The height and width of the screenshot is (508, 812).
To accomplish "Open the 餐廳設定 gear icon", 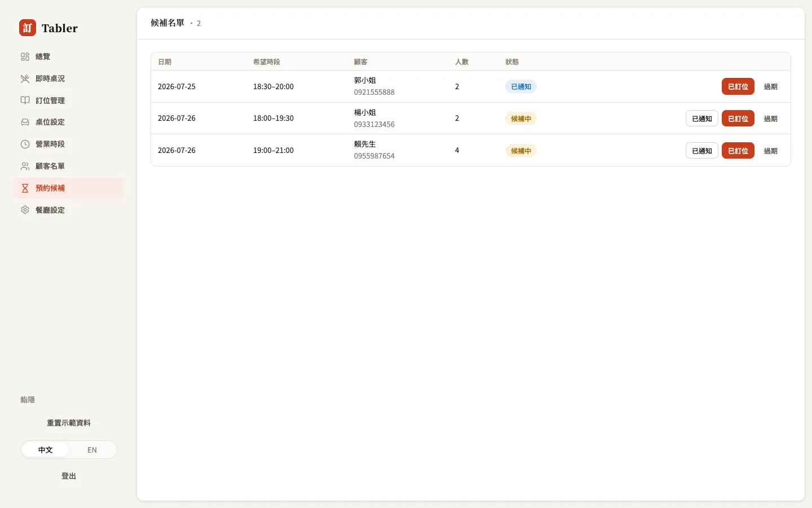I will 25,210.
